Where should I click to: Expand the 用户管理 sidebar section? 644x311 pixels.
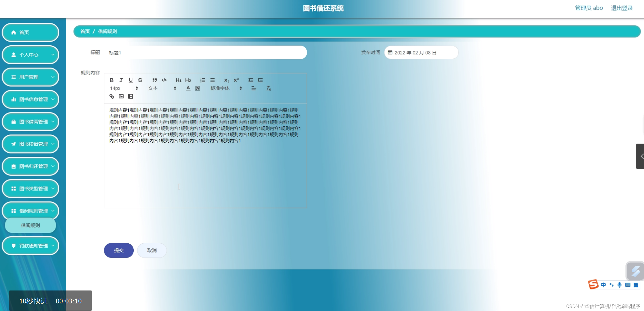coord(30,77)
